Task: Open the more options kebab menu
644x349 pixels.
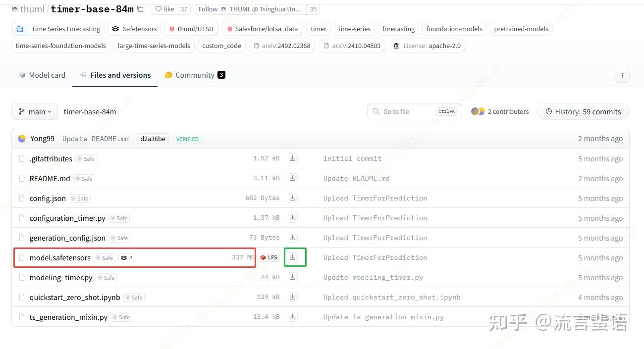Action: point(622,75)
